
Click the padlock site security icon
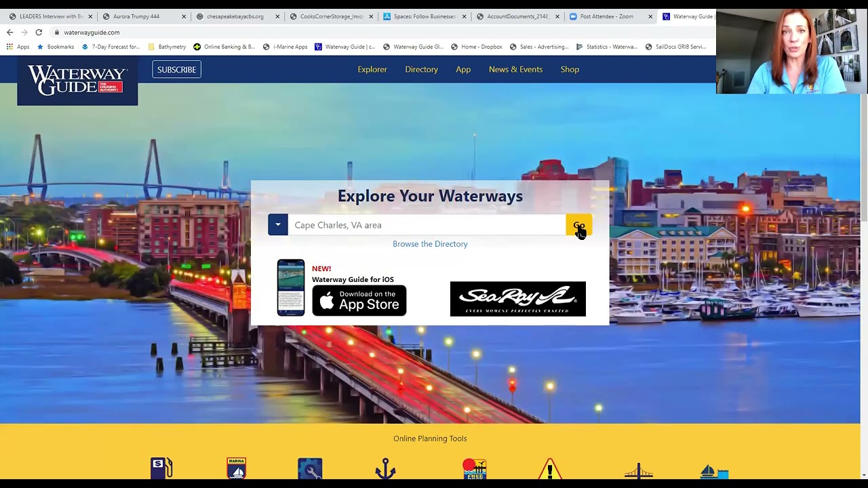57,33
